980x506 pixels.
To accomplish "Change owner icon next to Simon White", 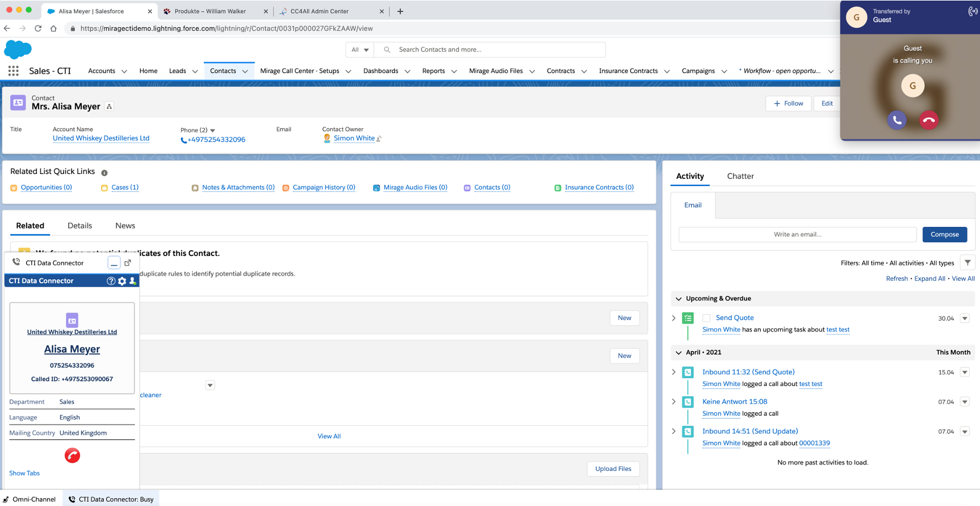I will [x=379, y=139].
